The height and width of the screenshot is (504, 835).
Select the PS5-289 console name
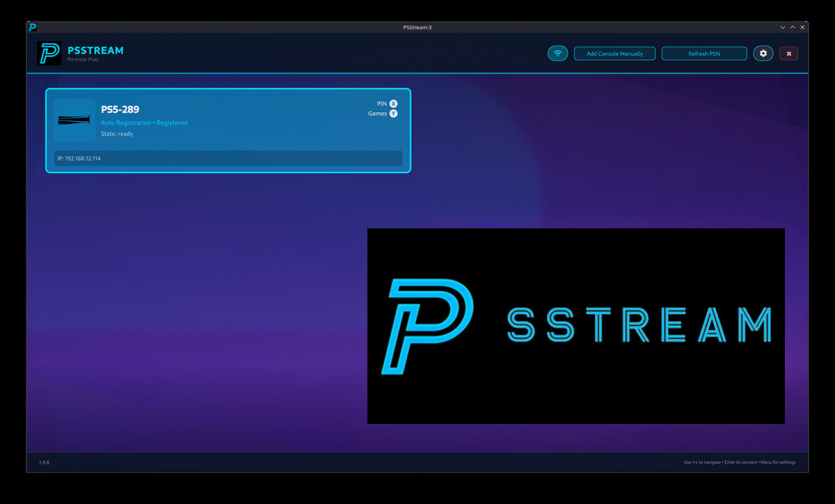click(x=120, y=110)
